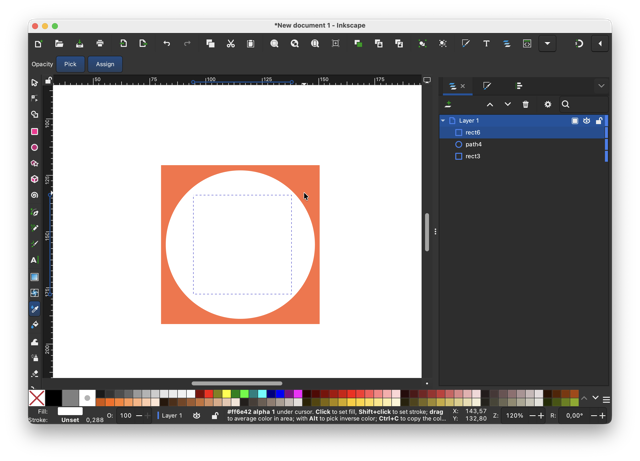This screenshot has width=640, height=461.
Task: Switch to the Align and Distribute tab
Action: [519, 86]
